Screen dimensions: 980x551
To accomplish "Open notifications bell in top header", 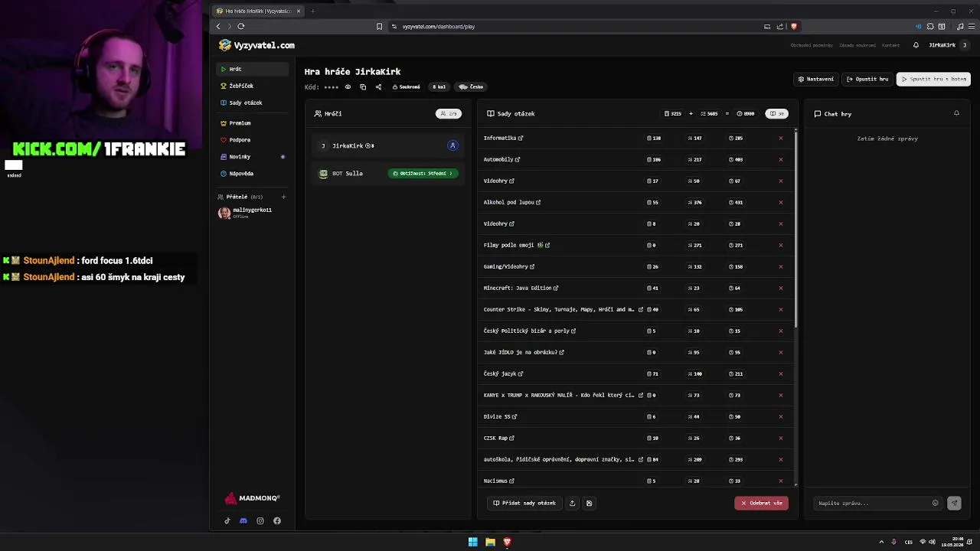I will click(916, 45).
